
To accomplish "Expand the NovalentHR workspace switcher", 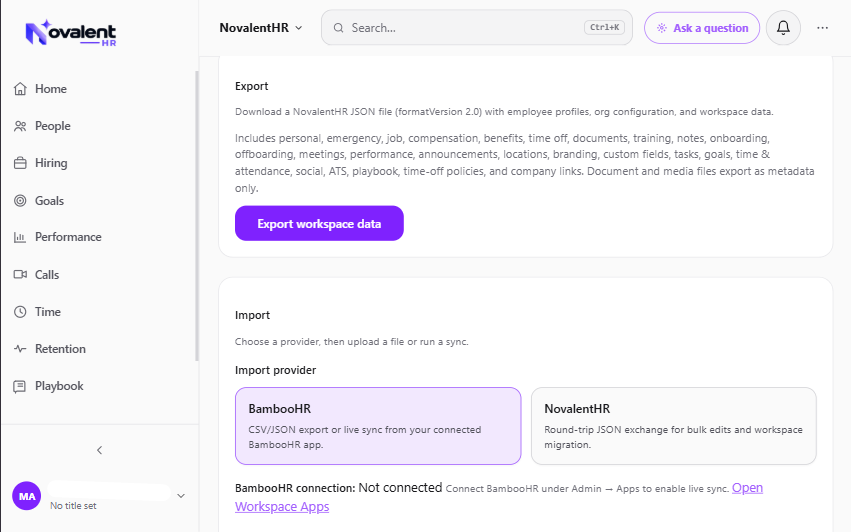I will pos(261,28).
